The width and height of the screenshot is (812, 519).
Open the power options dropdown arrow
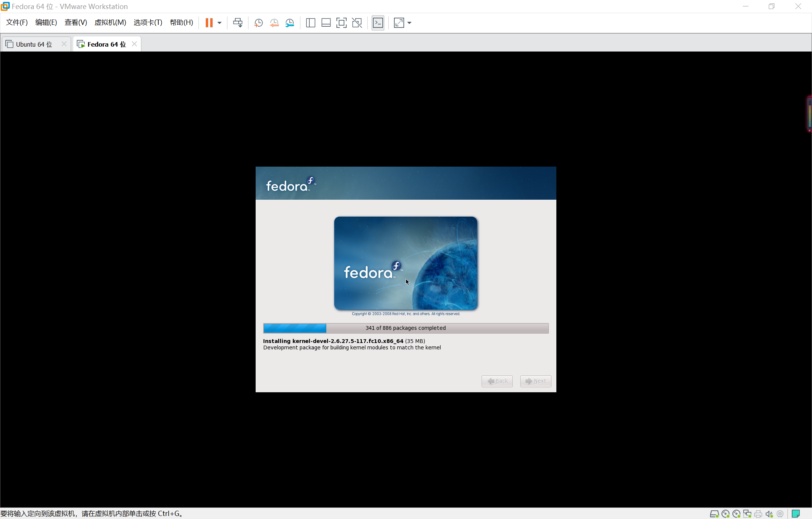[x=220, y=23]
